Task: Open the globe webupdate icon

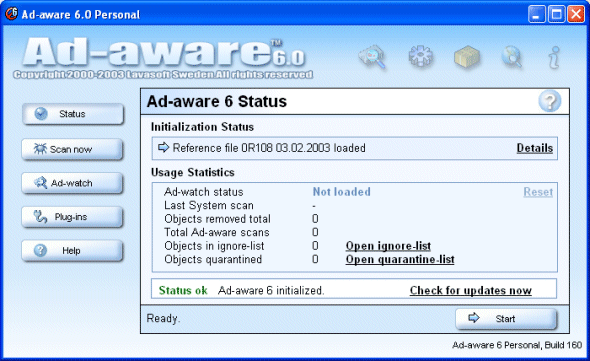Action: coord(512,57)
